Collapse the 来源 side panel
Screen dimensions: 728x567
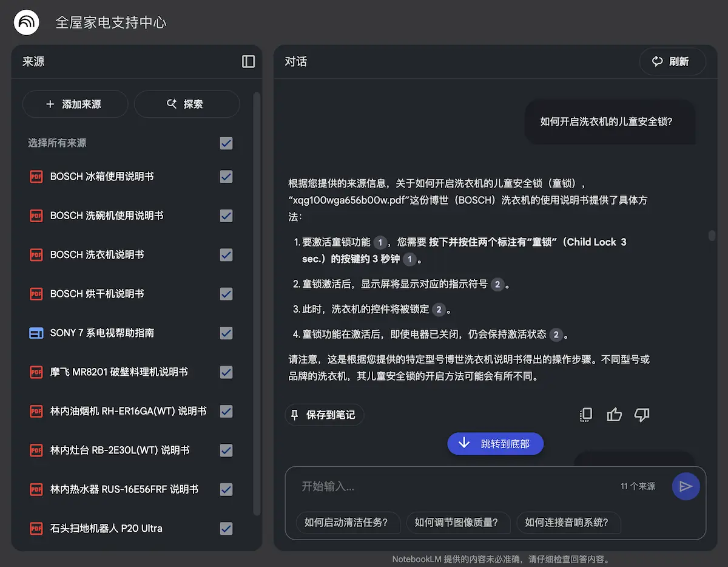point(248,61)
